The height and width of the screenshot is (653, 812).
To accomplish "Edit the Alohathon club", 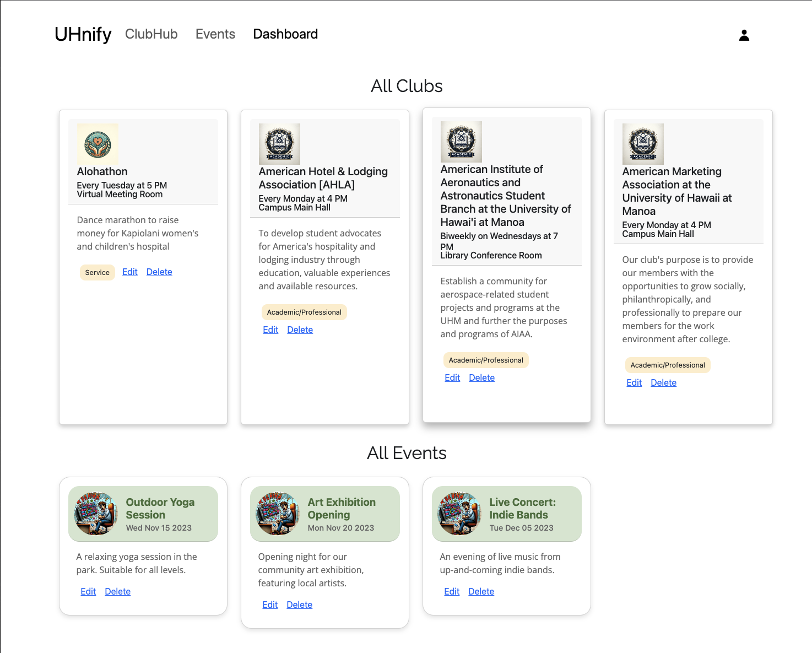I will click(x=129, y=272).
